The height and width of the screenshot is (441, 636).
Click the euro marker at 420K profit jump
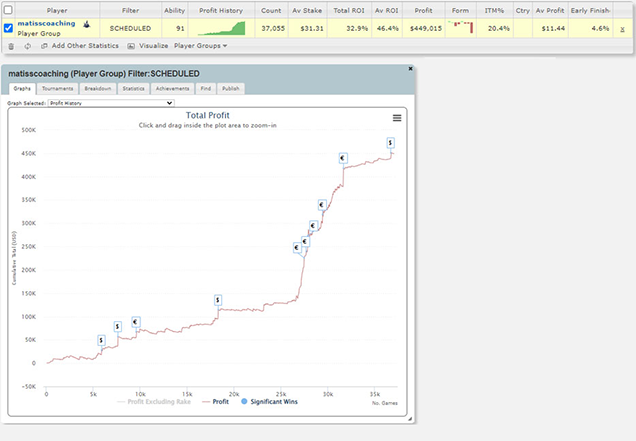[343, 158]
